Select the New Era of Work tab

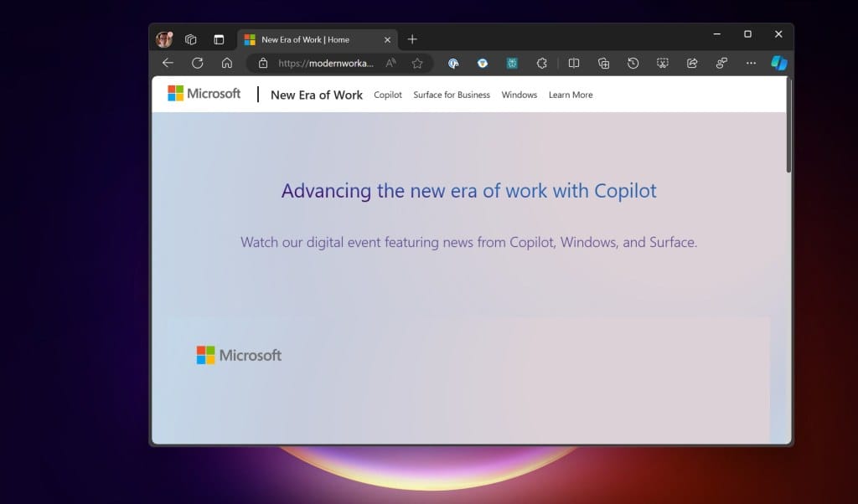click(x=310, y=39)
